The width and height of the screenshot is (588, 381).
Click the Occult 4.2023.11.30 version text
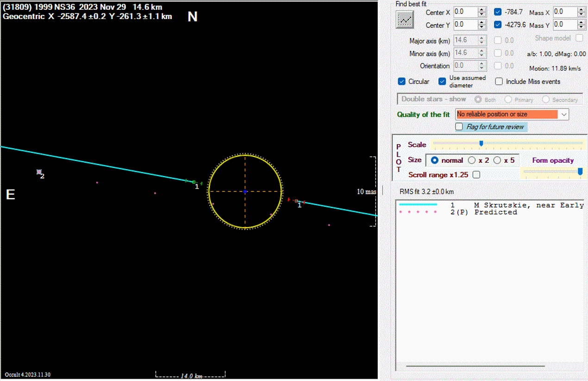pyautogui.click(x=27, y=375)
